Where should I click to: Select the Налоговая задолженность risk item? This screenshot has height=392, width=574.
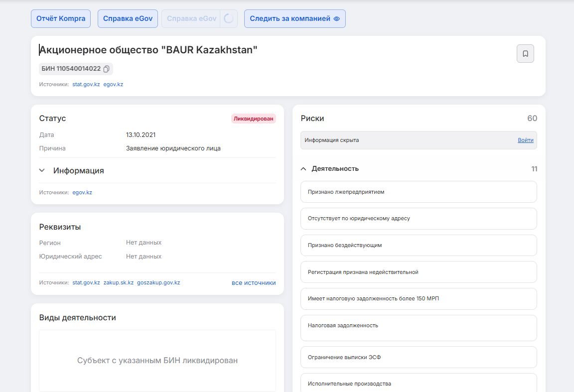click(x=419, y=328)
